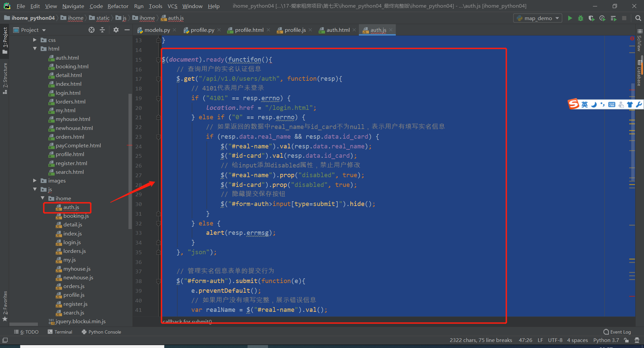Viewport: 644px width, 348px height.
Task: Run the map_demo configuration
Action: (570, 18)
